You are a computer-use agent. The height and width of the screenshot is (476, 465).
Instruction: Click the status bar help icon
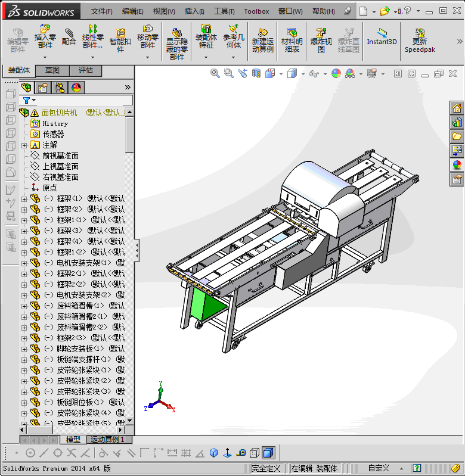click(417, 468)
